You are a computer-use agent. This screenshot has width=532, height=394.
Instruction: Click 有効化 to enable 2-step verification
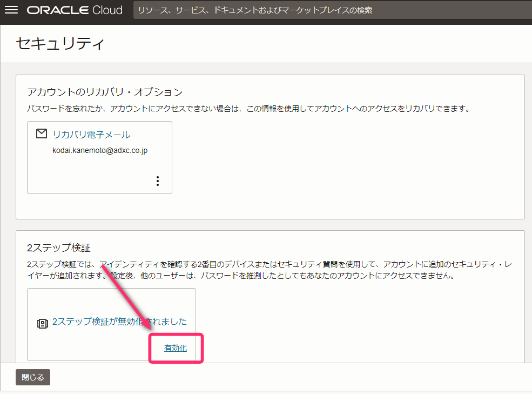click(x=176, y=348)
